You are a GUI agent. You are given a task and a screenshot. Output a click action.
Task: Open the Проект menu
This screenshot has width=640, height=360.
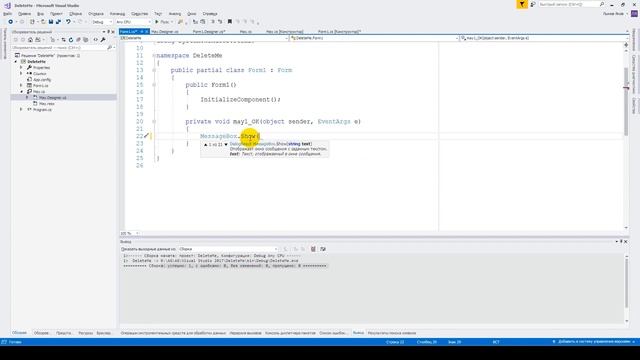click(x=56, y=14)
